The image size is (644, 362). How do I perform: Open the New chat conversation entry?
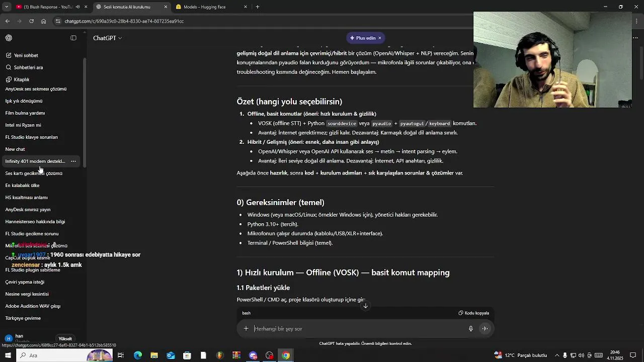coord(15,149)
